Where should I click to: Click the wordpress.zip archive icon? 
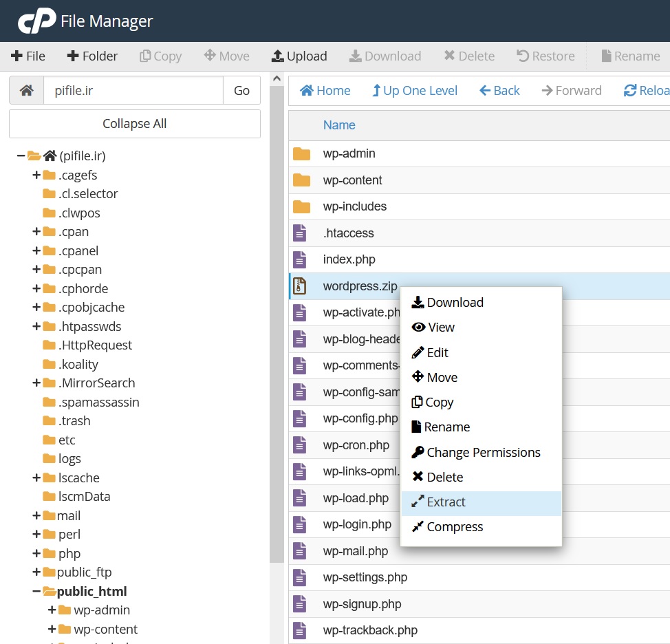tap(299, 286)
